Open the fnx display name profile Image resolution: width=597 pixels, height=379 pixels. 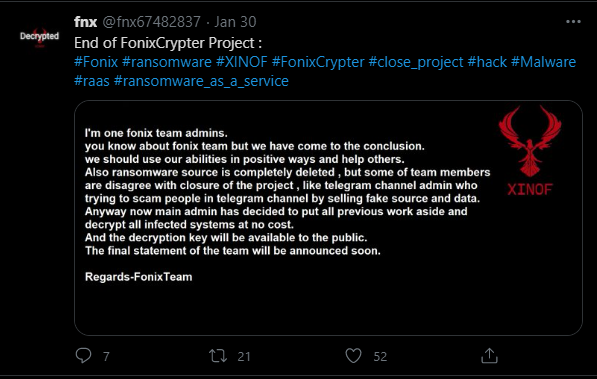(86, 22)
